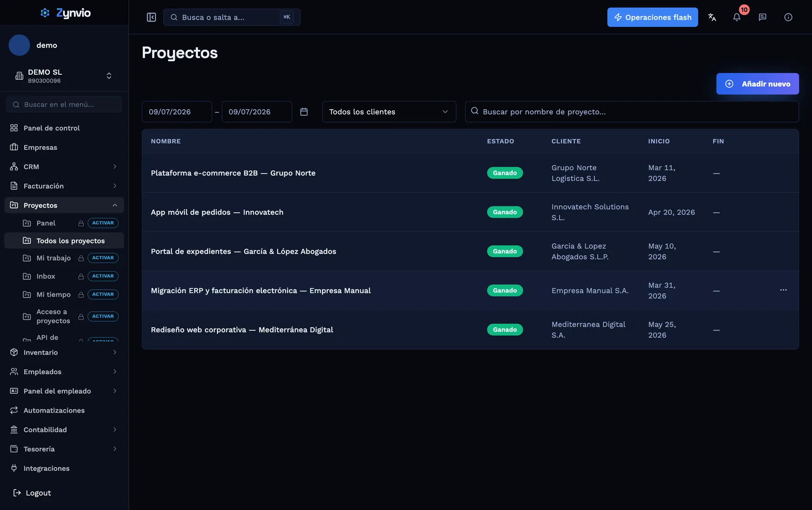Open the DEMO SL company switcher
Image resolution: width=812 pixels, height=510 pixels.
click(64, 76)
